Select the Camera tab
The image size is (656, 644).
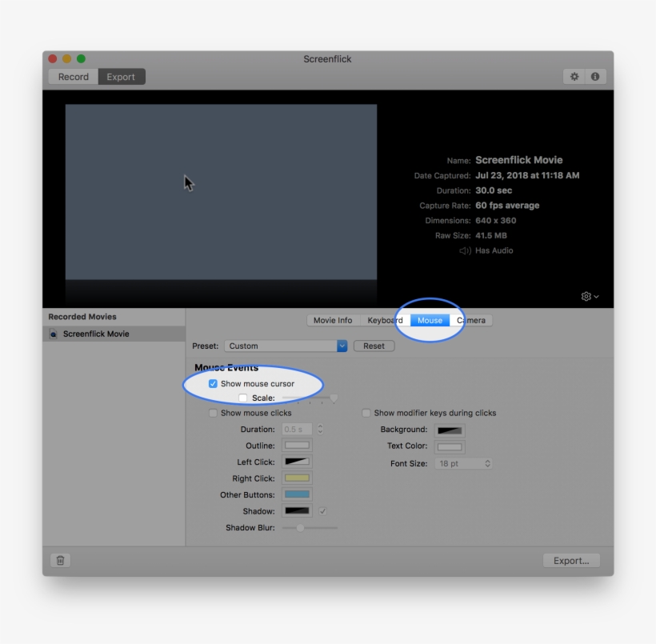click(471, 320)
